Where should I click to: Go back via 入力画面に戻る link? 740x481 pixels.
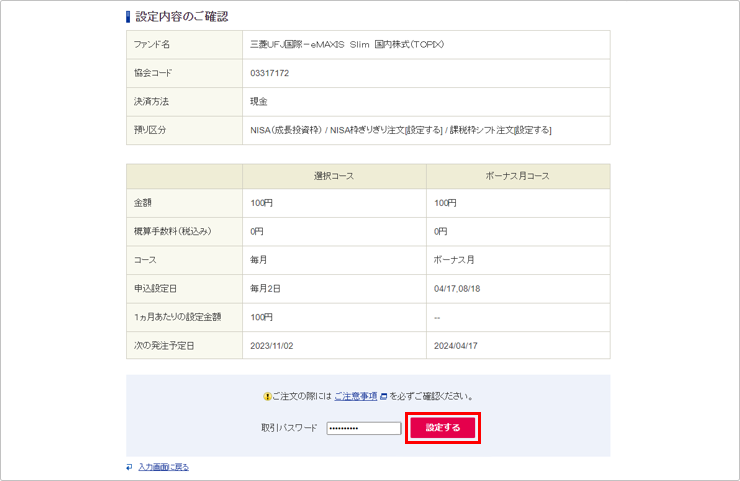click(163, 467)
